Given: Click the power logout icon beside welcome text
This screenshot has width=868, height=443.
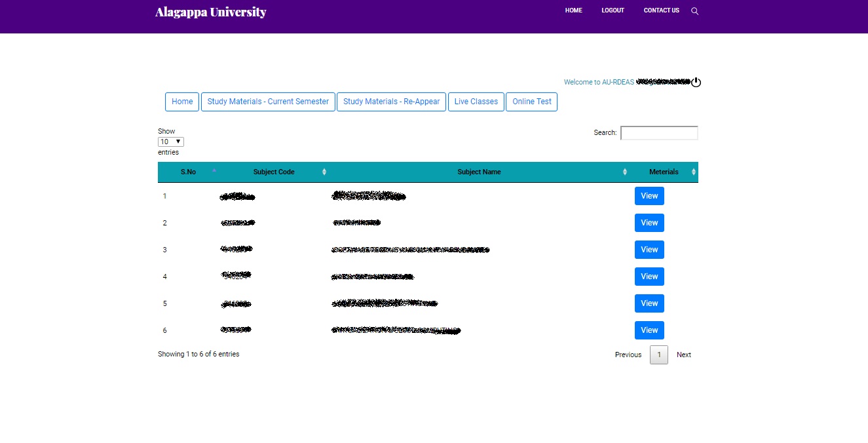Looking at the screenshot, I should (696, 82).
